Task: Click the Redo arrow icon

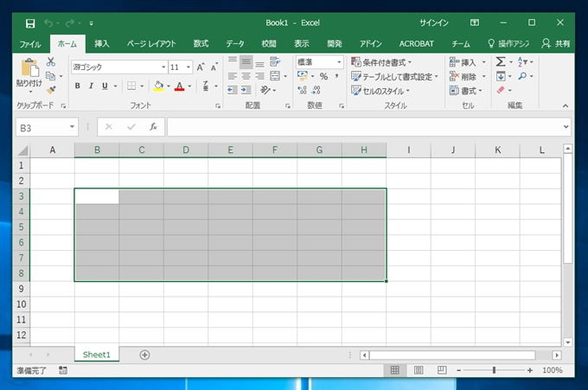Action: (x=70, y=23)
